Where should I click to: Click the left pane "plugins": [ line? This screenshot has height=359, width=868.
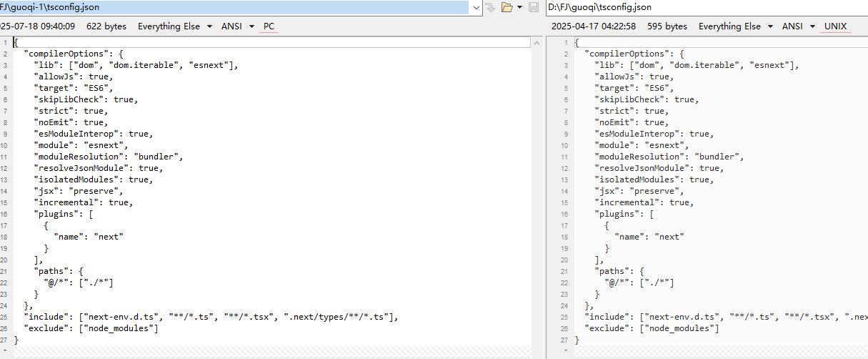[64, 214]
